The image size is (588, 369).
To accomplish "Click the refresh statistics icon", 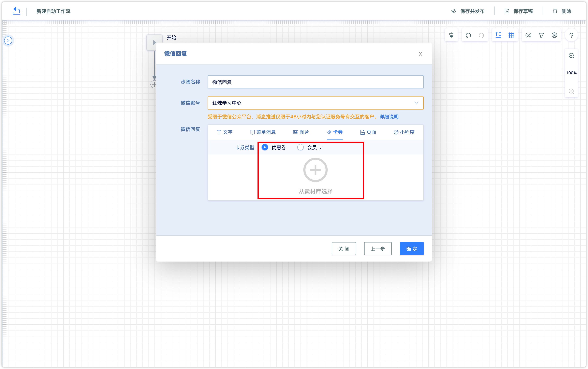I will 528,35.
